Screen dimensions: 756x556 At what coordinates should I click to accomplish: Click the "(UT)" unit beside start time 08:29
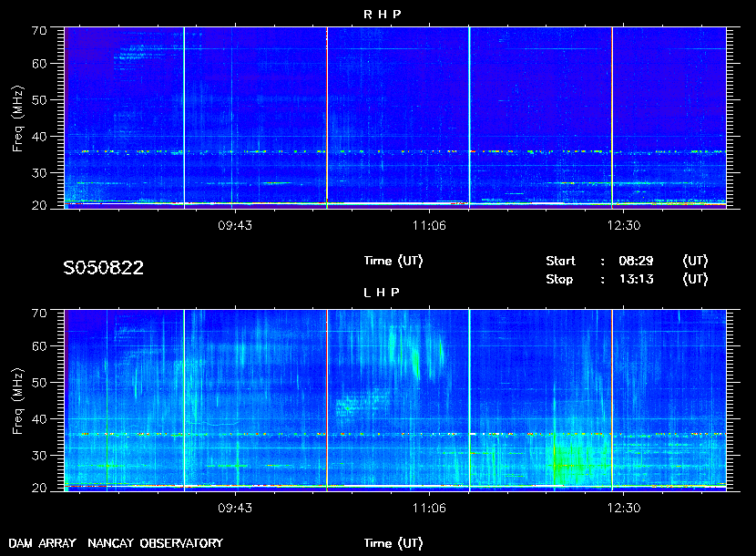click(695, 261)
